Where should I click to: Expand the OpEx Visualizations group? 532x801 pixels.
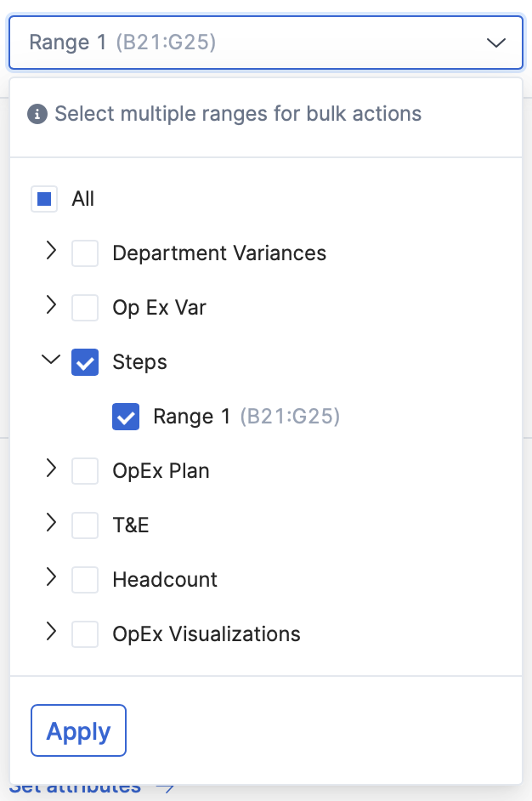tap(51, 632)
